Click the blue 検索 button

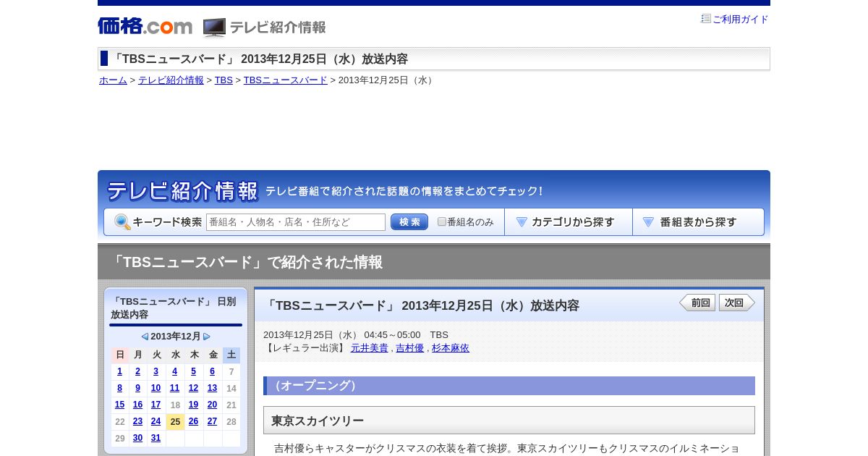coord(409,222)
